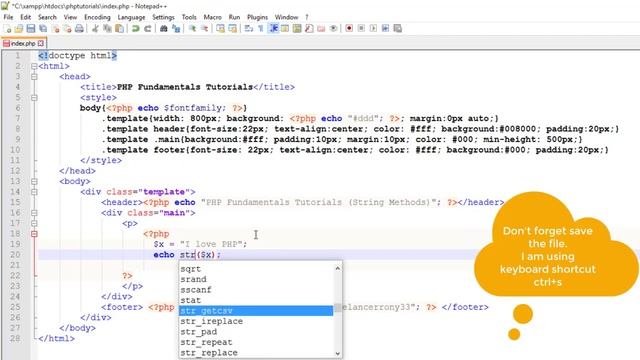
Task: Collapse the main div fold on line 16
Action: click(34, 213)
